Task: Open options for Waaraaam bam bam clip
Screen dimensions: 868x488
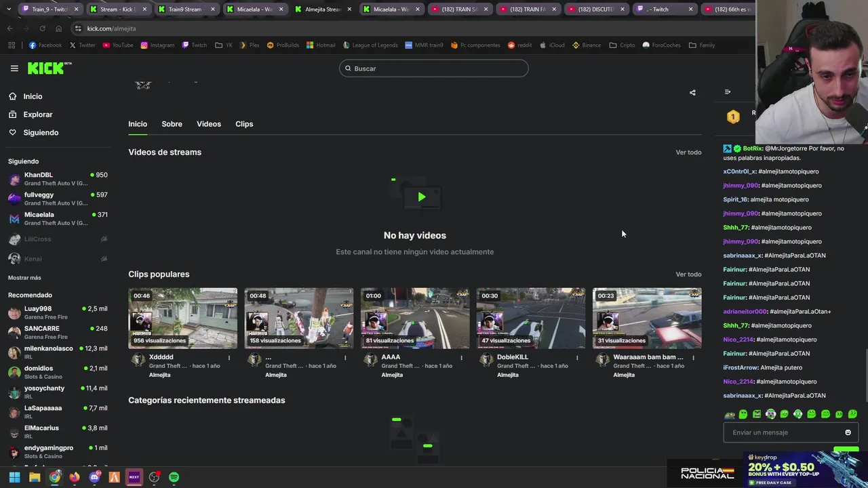Action: coord(693,357)
